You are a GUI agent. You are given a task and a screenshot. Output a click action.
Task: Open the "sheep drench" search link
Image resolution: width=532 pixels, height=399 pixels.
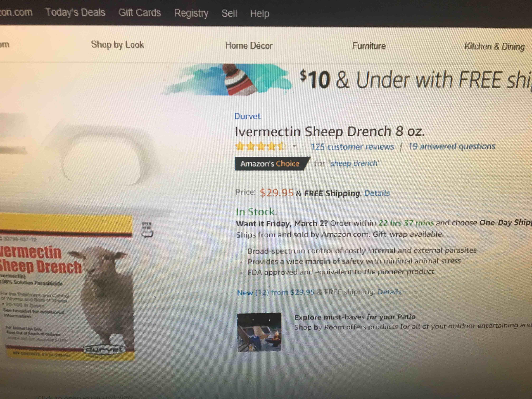point(354,163)
